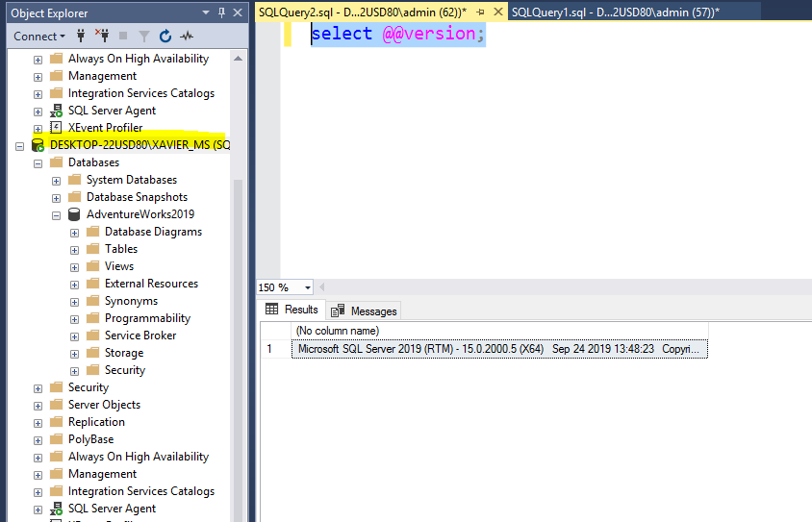The width and height of the screenshot is (812, 522).
Task: Click the Filter funnel icon
Action: tap(144, 37)
